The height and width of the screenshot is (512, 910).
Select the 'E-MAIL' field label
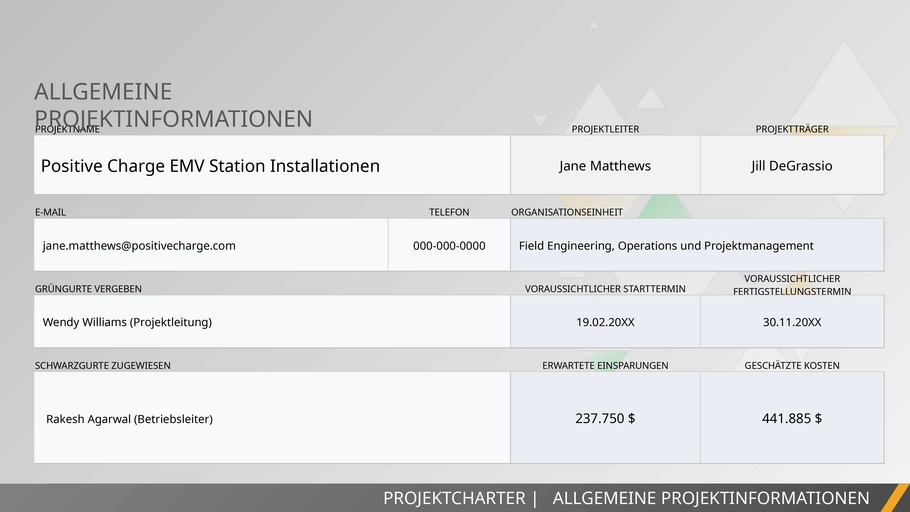[x=50, y=212]
